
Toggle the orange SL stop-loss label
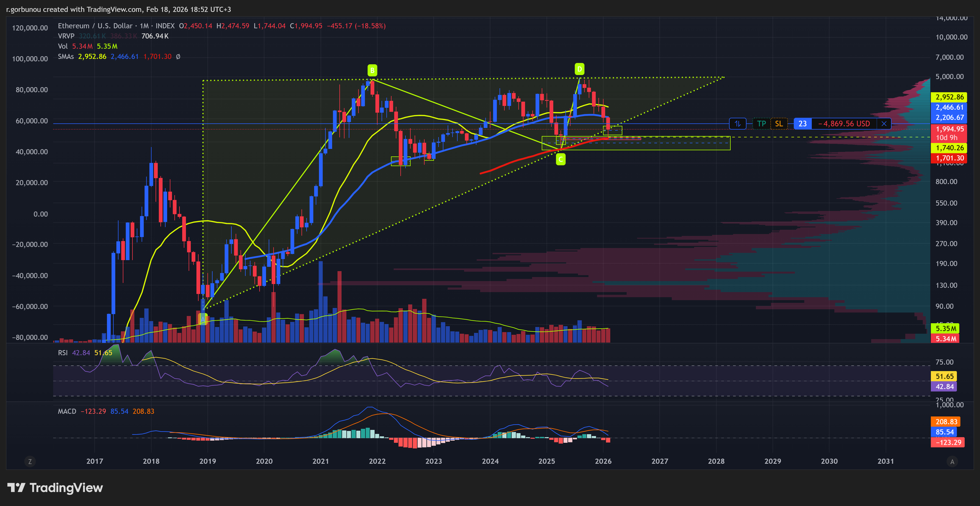pos(779,124)
